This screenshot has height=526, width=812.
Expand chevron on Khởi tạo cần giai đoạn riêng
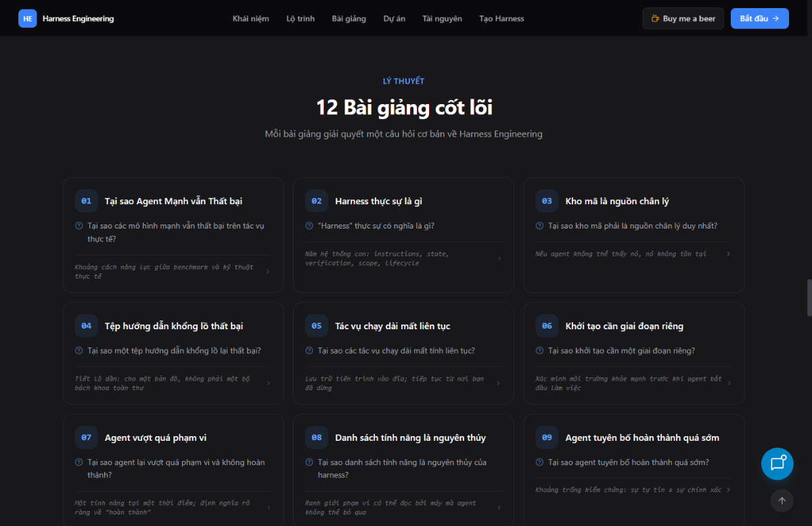[x=729, y=383]
